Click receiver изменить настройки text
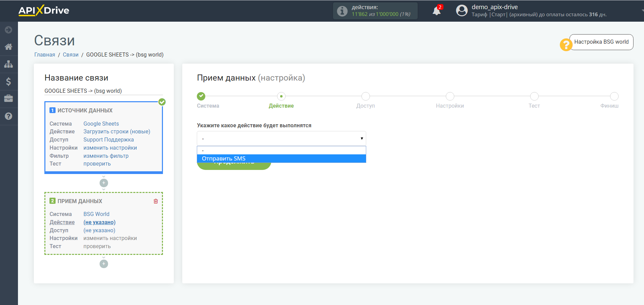 click(x=110, y=238)
